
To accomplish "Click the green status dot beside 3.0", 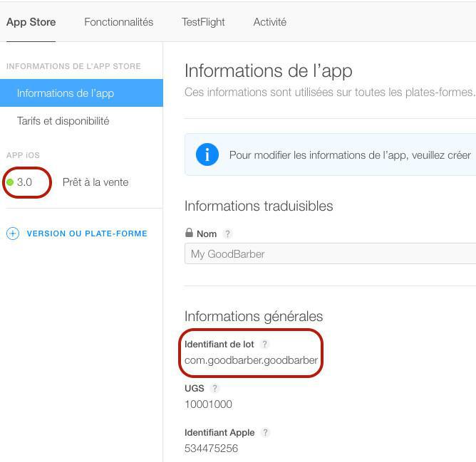I will (x=10, y=182).
